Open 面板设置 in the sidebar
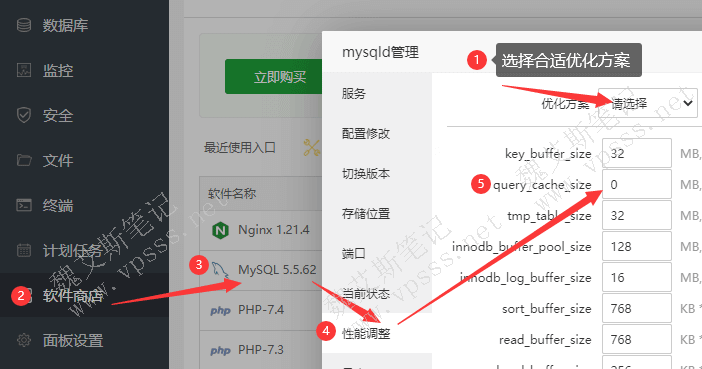Viewport: 702px width, 369px height. coord(73,340)
